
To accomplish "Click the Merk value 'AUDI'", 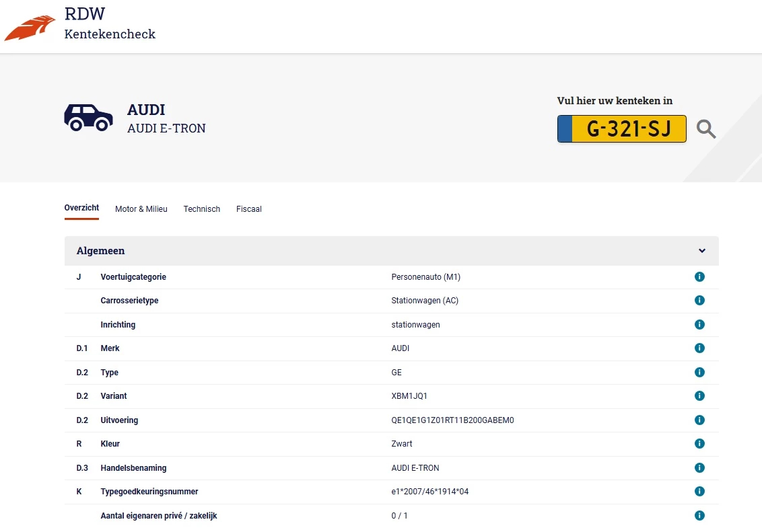I will tap(401, 348).
